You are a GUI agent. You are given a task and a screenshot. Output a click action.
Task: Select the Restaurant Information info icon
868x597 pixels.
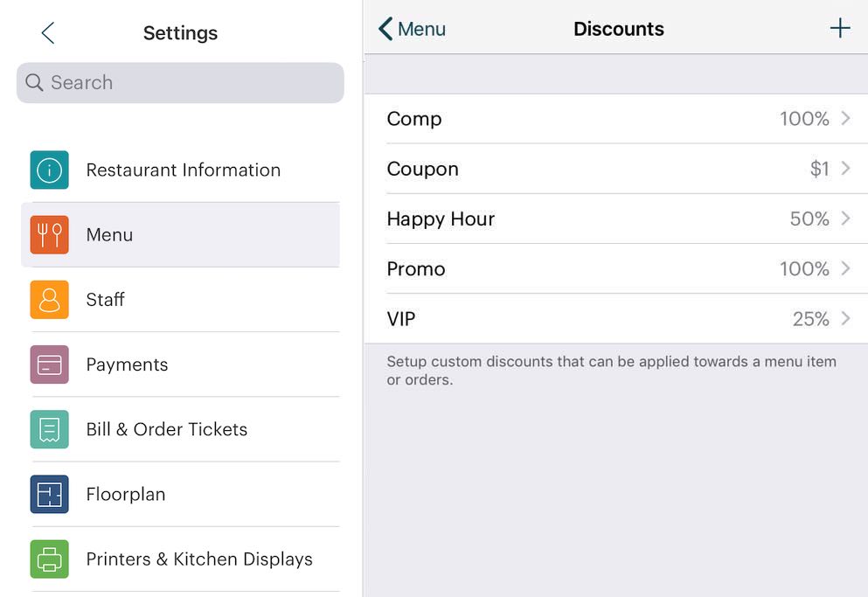(x=49, y=170)
